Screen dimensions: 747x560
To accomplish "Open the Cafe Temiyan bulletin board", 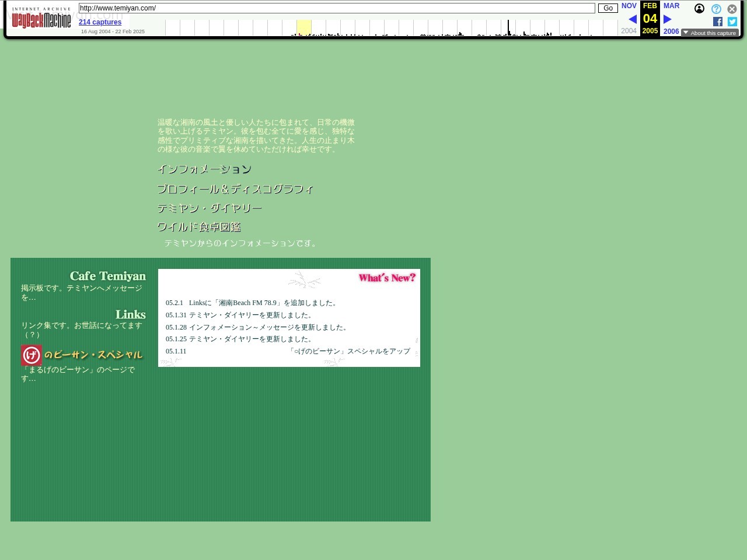I will [x=107, y=276].
